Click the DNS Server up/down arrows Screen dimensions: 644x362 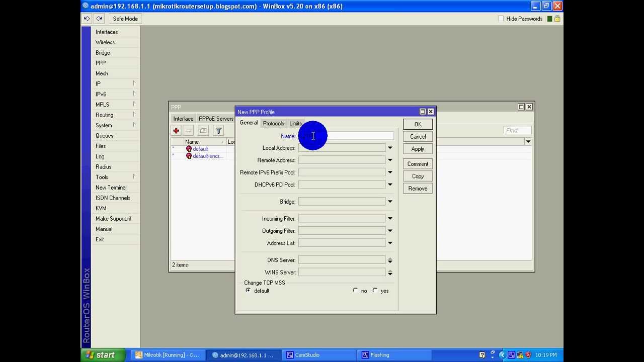tap(390, 260)
